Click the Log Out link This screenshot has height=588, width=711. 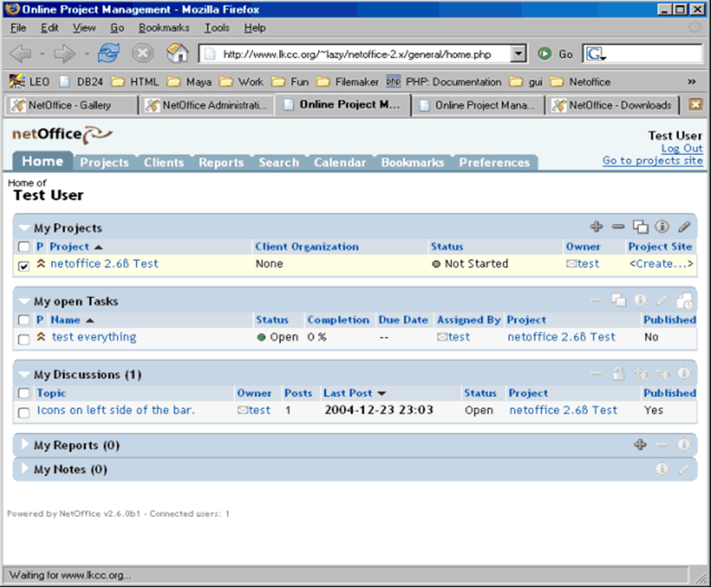click(x=681, y=148)
